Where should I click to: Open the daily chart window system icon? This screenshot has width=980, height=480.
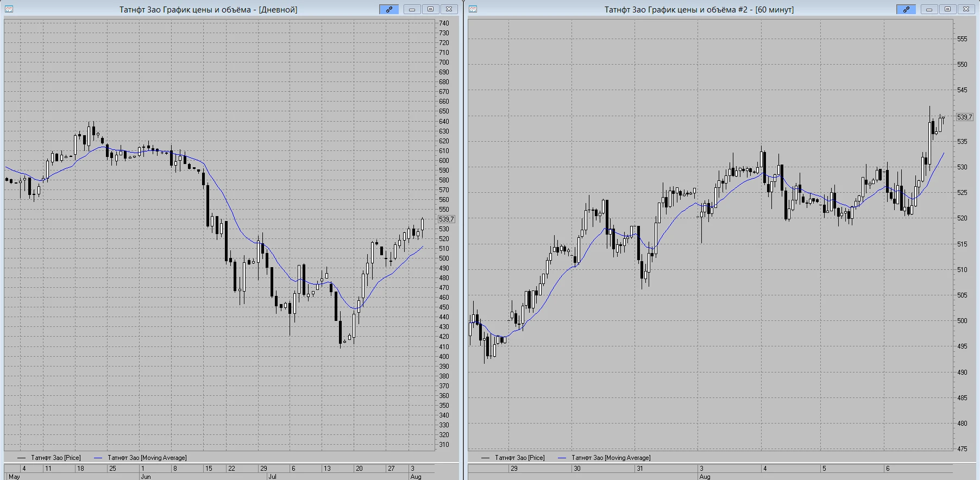tap(9, 9)
